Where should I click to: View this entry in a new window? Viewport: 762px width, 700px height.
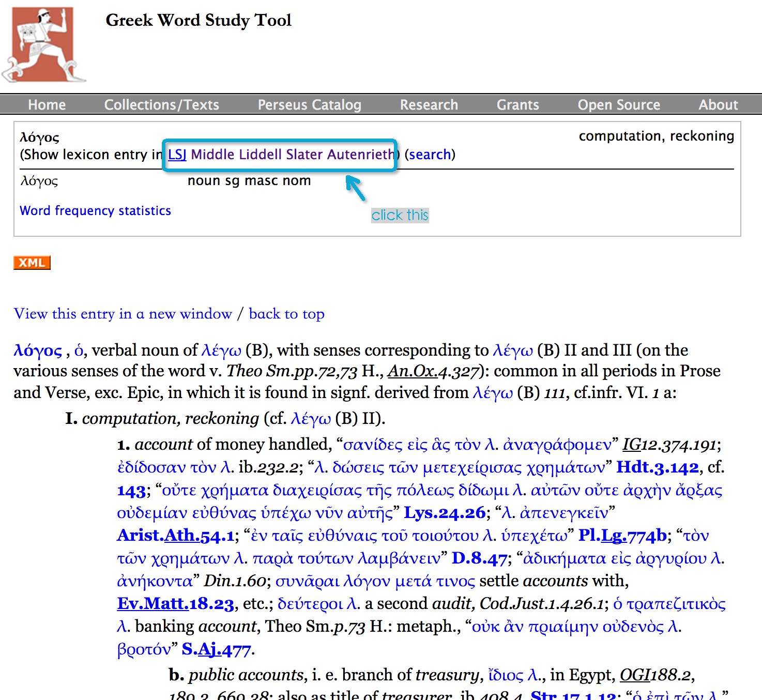(x=123, y=314)
